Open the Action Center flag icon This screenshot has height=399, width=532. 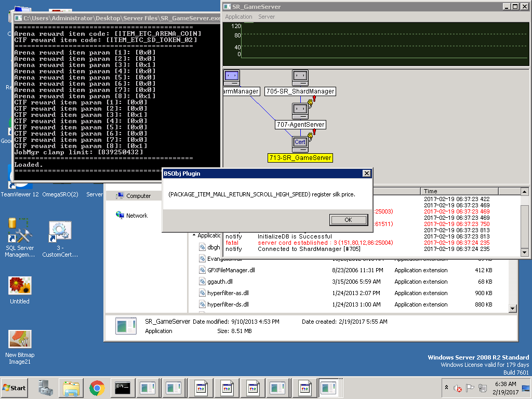pyautogui.click(x=470, y=388)
